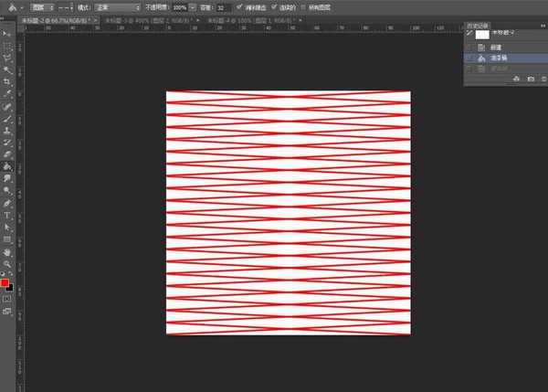Switch to the 66.7% document tab
This screenshot has height=392, width=548.
point(60,18)
